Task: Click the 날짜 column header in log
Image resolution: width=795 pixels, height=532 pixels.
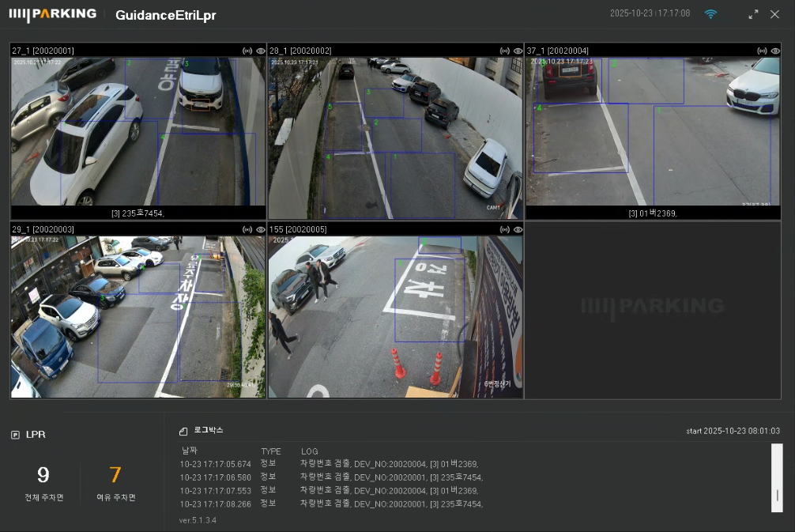Action: click(190, 451)
